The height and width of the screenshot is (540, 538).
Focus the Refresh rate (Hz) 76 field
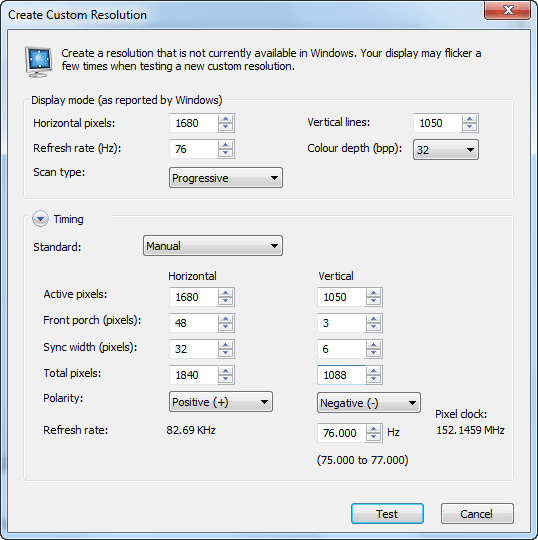tap(194, 149)
